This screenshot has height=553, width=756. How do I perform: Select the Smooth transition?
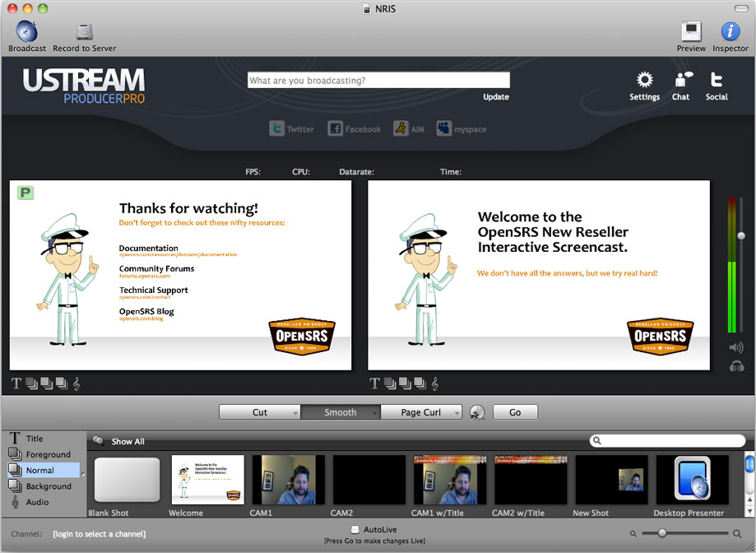[341, 412]
